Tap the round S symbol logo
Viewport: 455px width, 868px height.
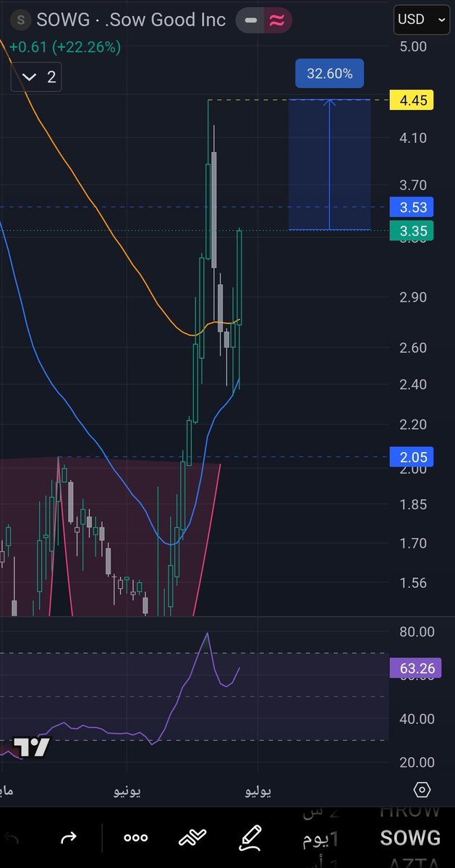22,20
